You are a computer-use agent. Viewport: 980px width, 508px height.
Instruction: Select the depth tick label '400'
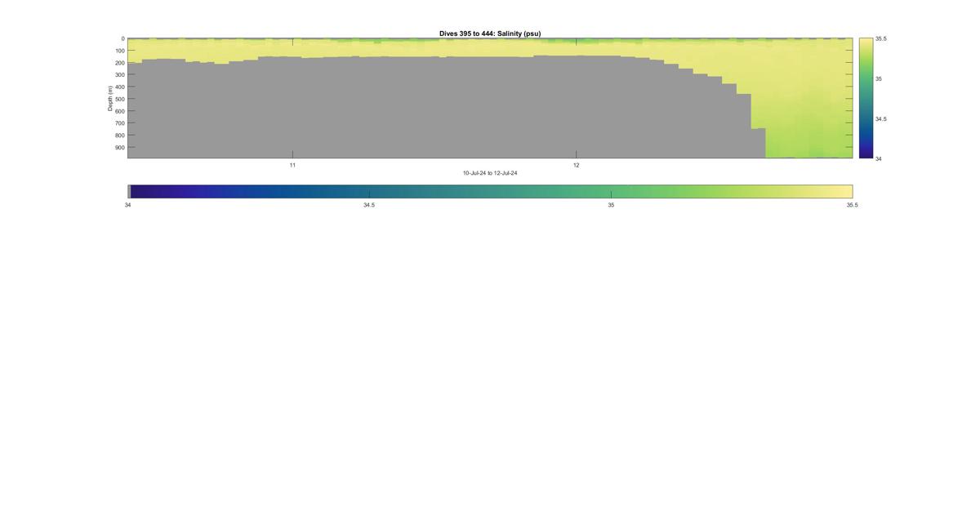coord(119,87)
